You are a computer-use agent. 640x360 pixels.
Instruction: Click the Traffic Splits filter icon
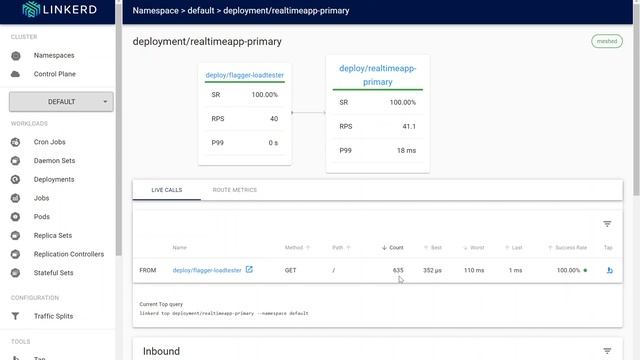(x=16, y=316)
